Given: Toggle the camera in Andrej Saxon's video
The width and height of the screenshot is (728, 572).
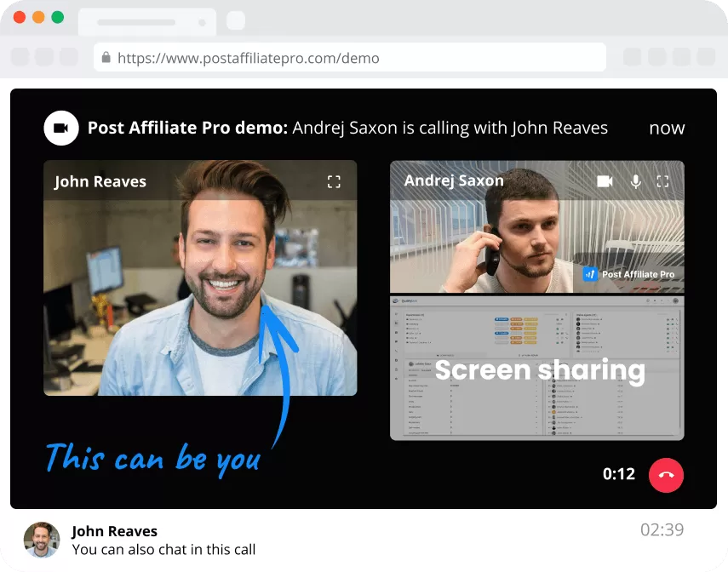Looking at the screenshot, I should (x=605, y=181).
